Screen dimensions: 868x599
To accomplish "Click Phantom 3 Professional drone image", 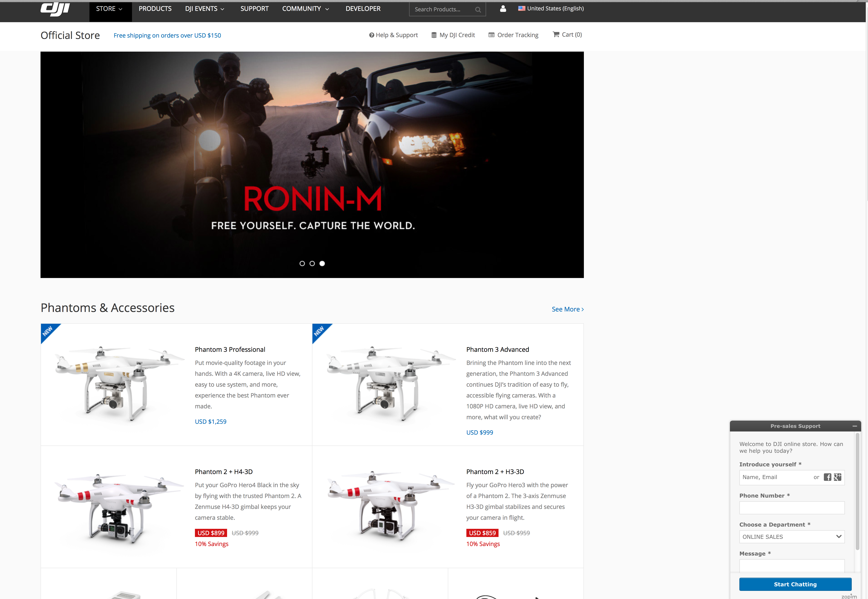I will 119,383.
